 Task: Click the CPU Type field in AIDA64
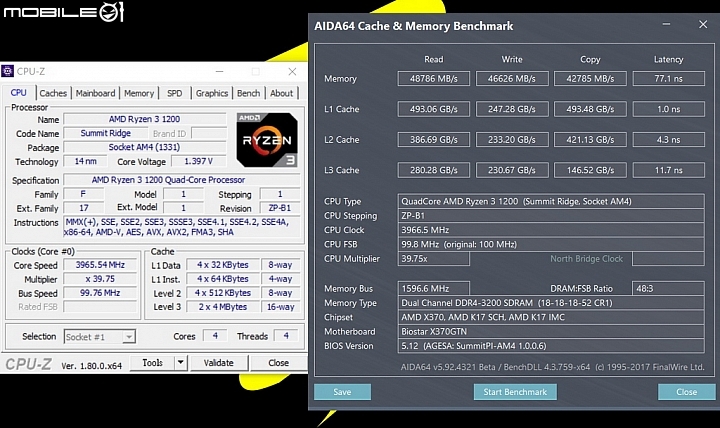point(551,201)
